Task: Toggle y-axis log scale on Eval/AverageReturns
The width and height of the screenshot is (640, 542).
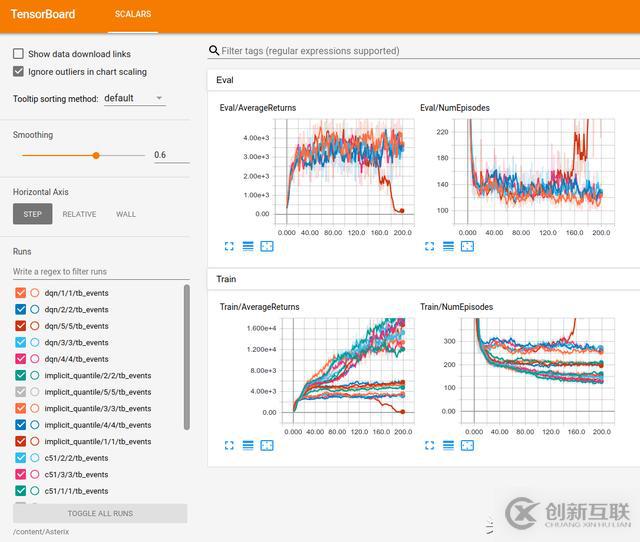Action: pos(248,247)
